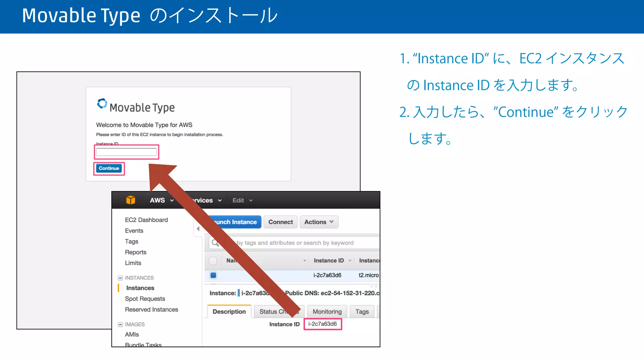Open Tags in the sidebar
644x362 pixels.
point(131,241)
